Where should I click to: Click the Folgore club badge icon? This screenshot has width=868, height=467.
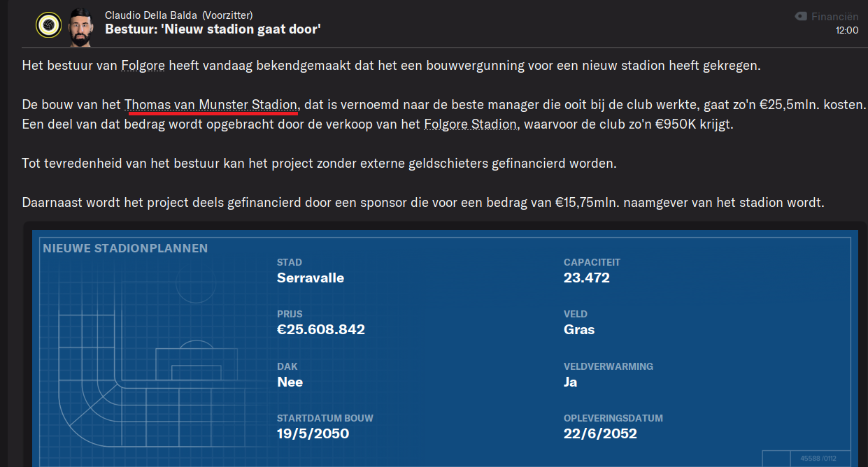48,25
